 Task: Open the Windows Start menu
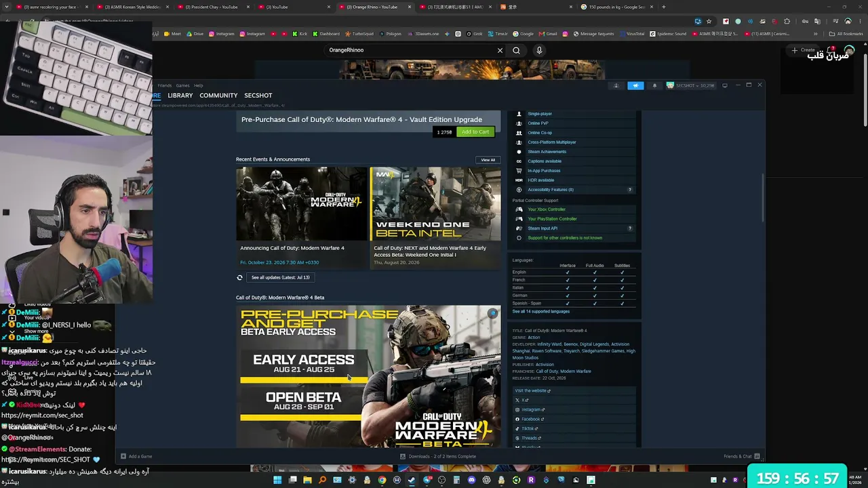(277, 480)
